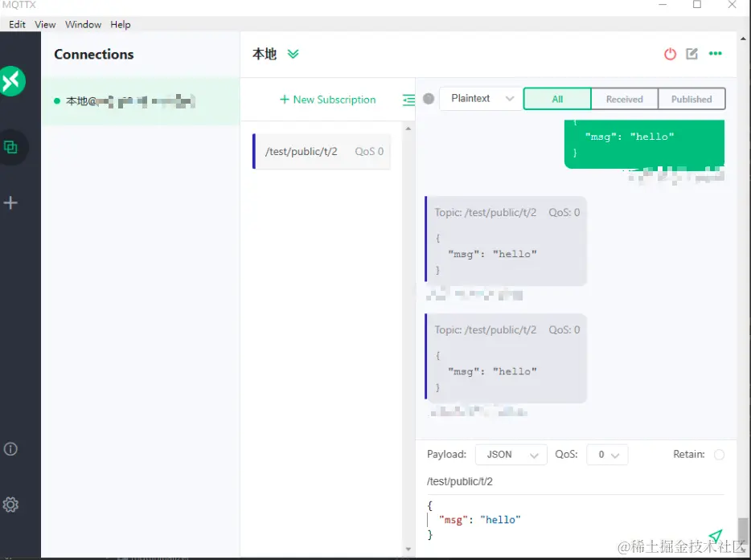Edit connection with the pencil icon

point(692,54)
